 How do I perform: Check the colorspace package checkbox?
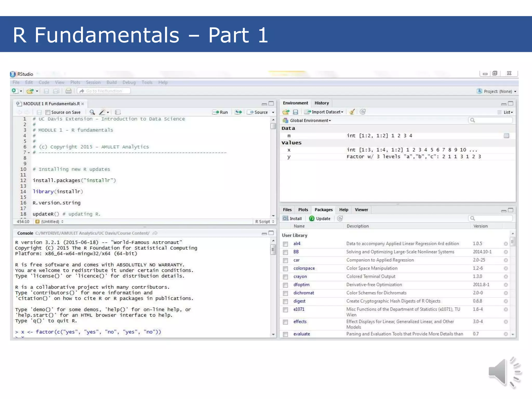pos(285,269)
